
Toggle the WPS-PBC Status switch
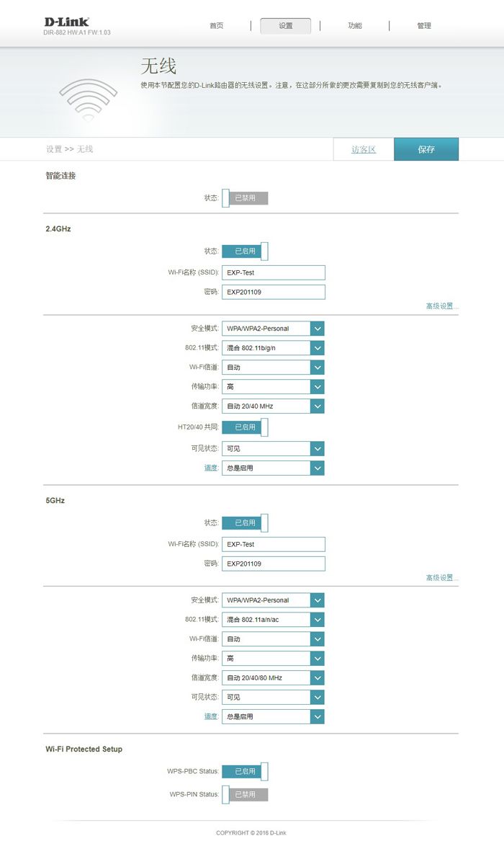click(x=245, y=772)
